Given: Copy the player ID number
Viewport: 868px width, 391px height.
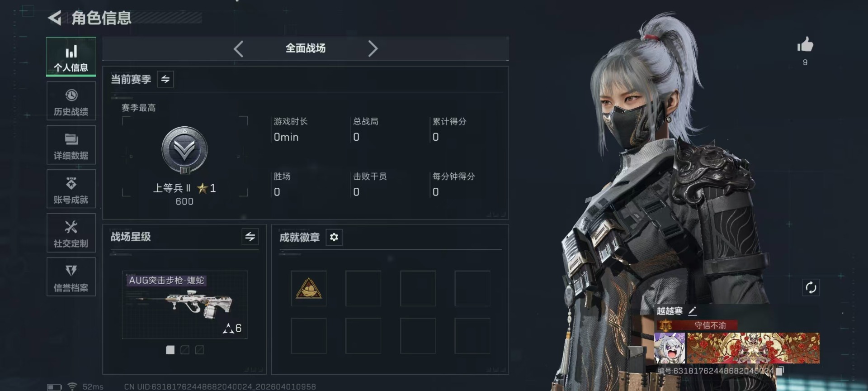Looking at the screenshot, I should click(780, 371).
